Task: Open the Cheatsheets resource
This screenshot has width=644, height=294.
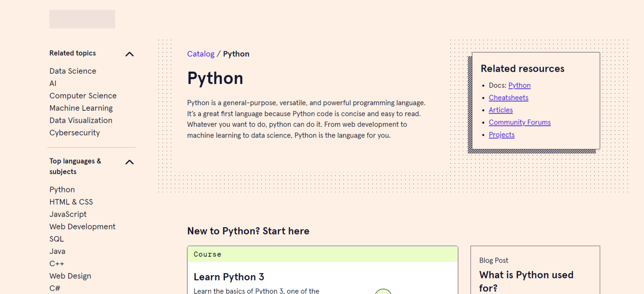Action: click(x=508, y=97)
